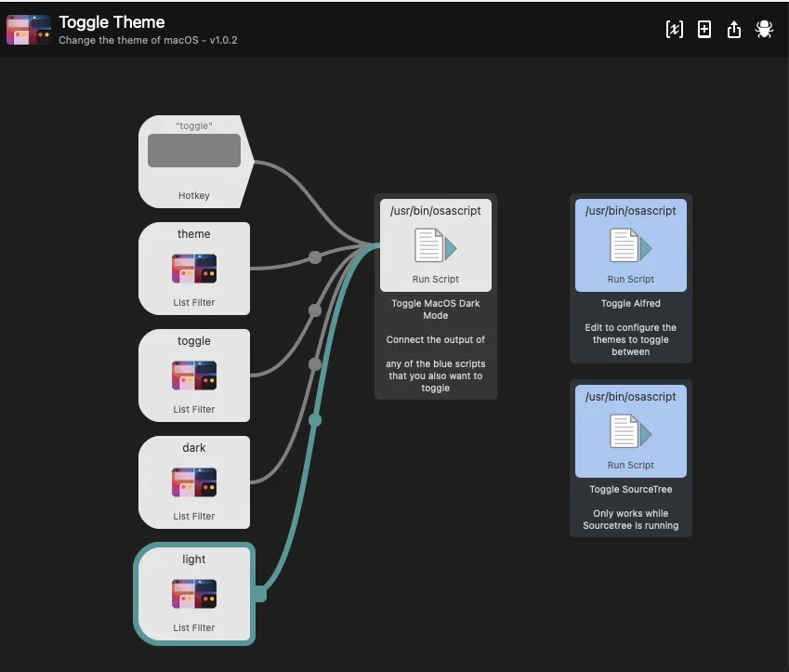Click the connection dot on theme node's wire
This screenshot has height=672, width=789.
point(315,257)
